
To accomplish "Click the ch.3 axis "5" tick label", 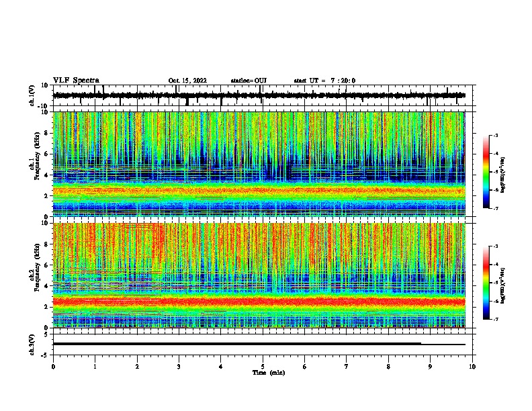I will [46, 334].
